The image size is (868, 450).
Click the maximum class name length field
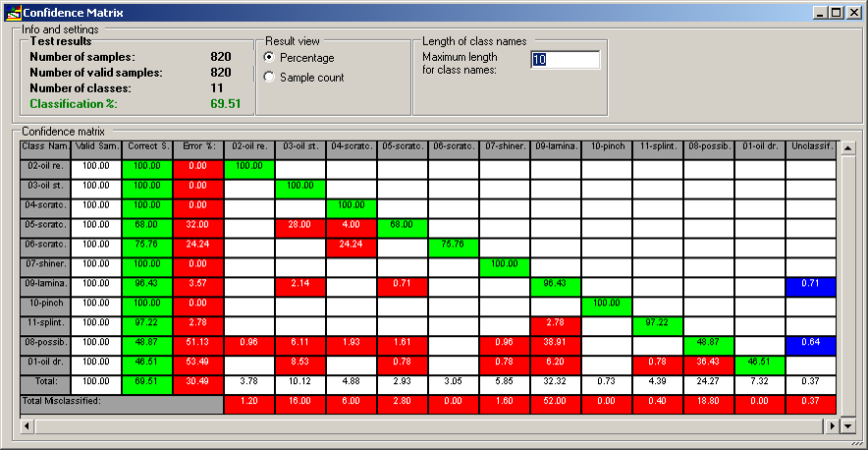[566, 60]
